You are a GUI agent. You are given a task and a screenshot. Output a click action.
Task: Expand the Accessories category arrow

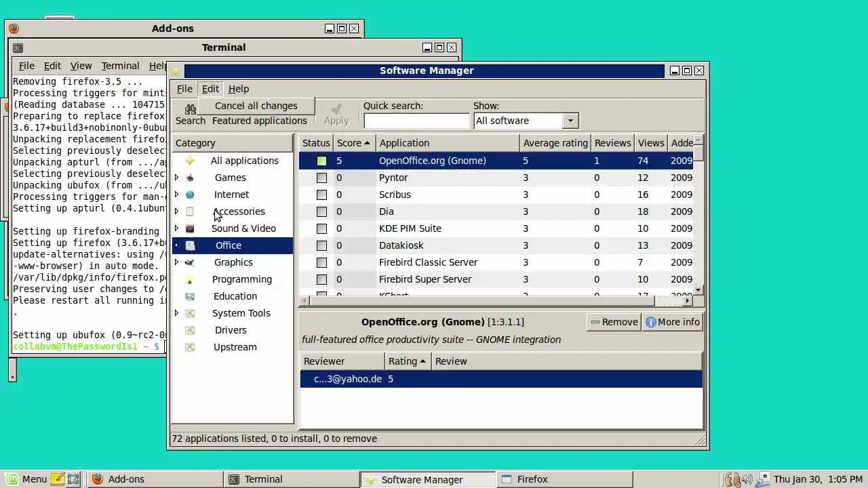pyautogui.click(x=177, y=211)
